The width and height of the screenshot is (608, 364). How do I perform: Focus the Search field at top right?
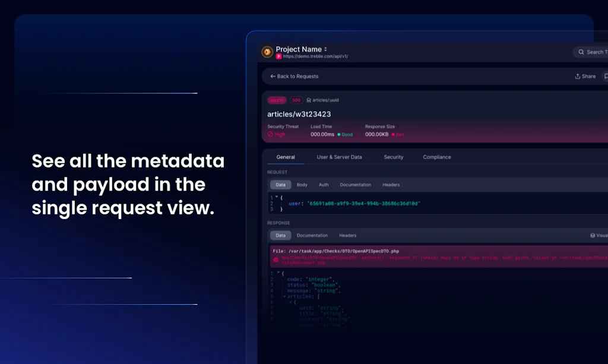click(x=591, y=52)
